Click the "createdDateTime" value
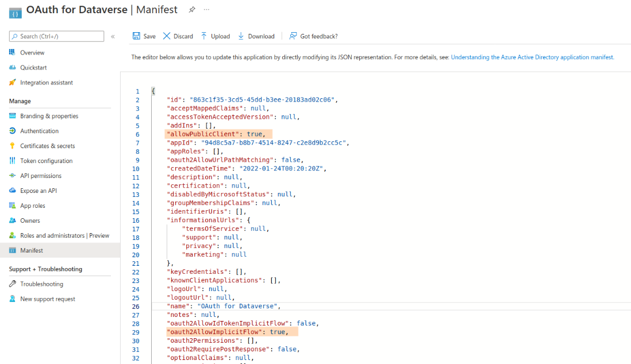 click(x=281, y=169)
